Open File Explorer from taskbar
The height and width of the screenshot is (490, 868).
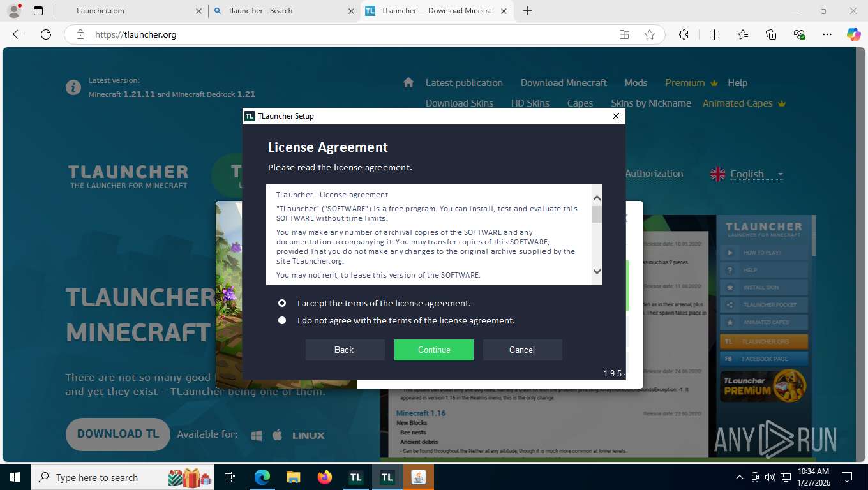click(293, 477)
